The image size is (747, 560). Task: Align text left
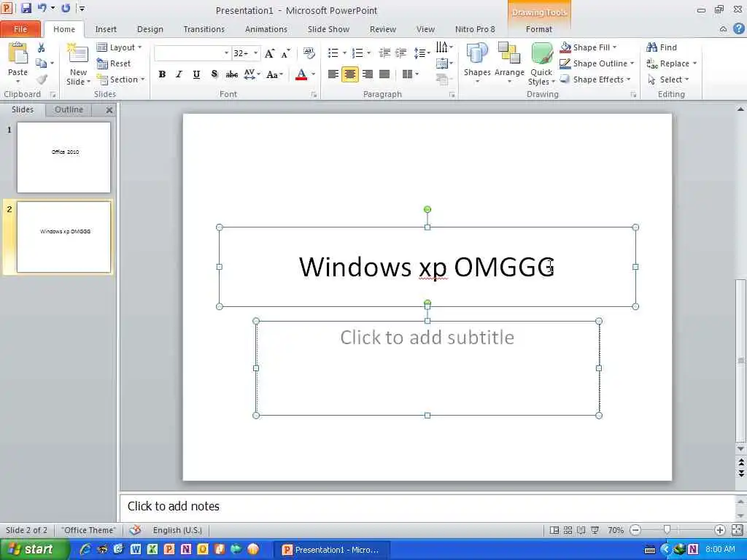pos(333,74)
